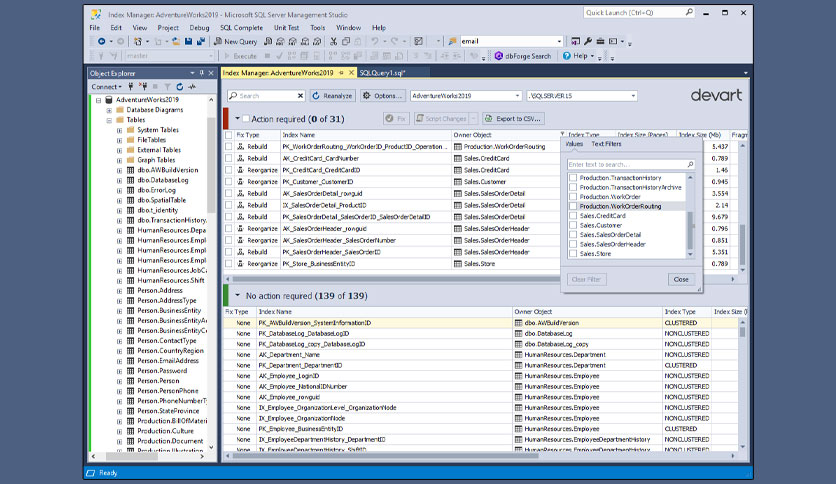The height and width of the screenshot is (484, 836).
Task: Open the SQL Complete menu
Action: coord(242,28)
